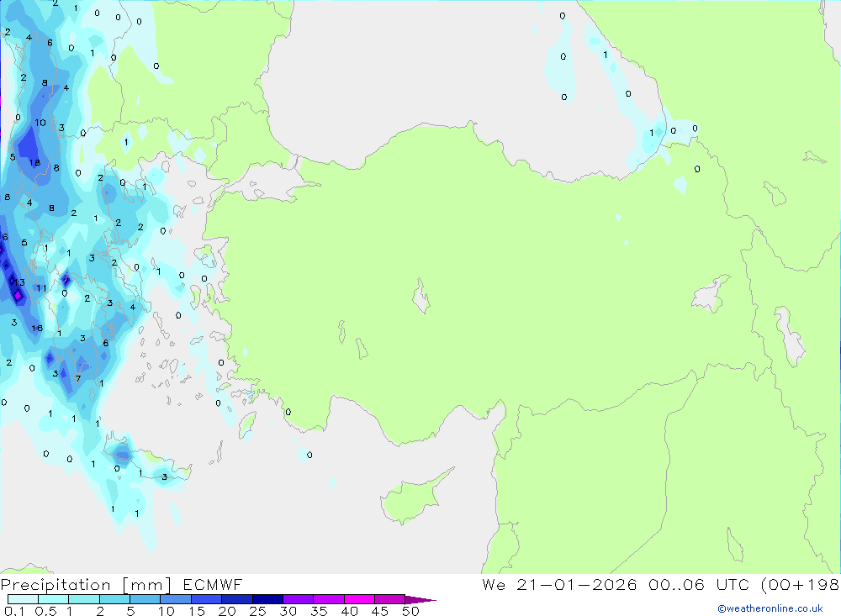Click the '00..06' time range text
The height and width of the screenshot is (616, 841).
(x=676, y=584)
